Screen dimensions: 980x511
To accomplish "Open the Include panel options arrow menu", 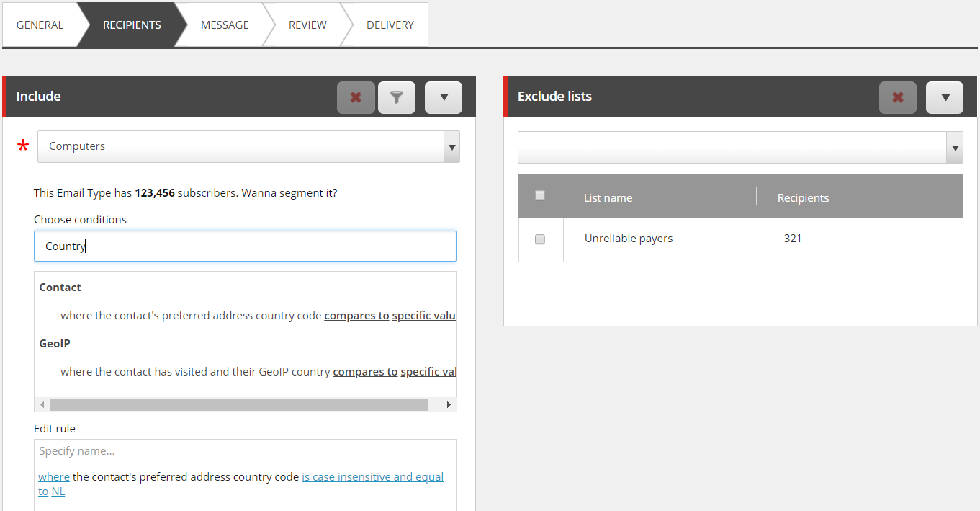I will [x=443, y=97].
